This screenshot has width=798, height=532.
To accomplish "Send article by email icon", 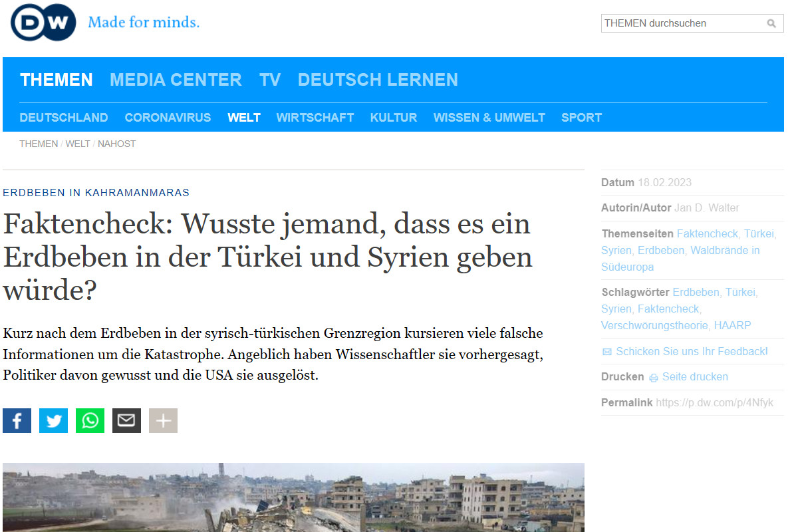I will [126, 420].
